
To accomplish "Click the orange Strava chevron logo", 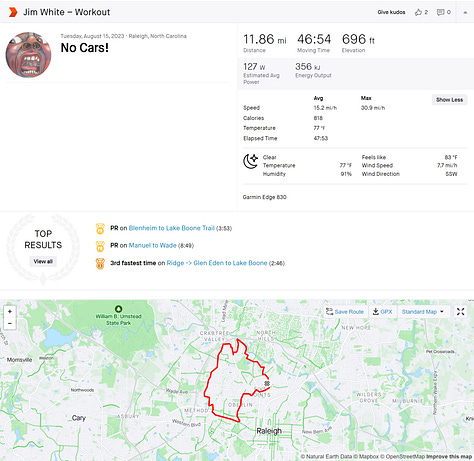I will click(x=13, y=12).
